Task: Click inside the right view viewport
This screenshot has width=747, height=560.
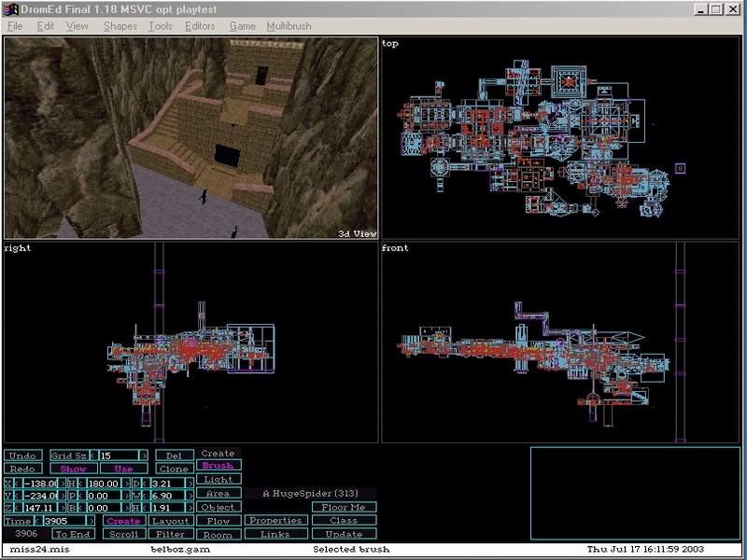Action: pos(191,343)
